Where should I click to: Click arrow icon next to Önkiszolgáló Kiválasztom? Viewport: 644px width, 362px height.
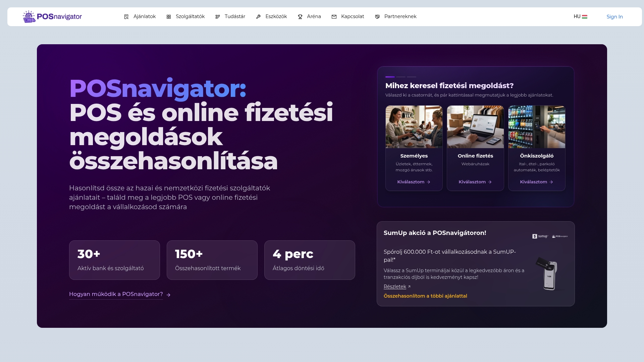coord(551,182)
